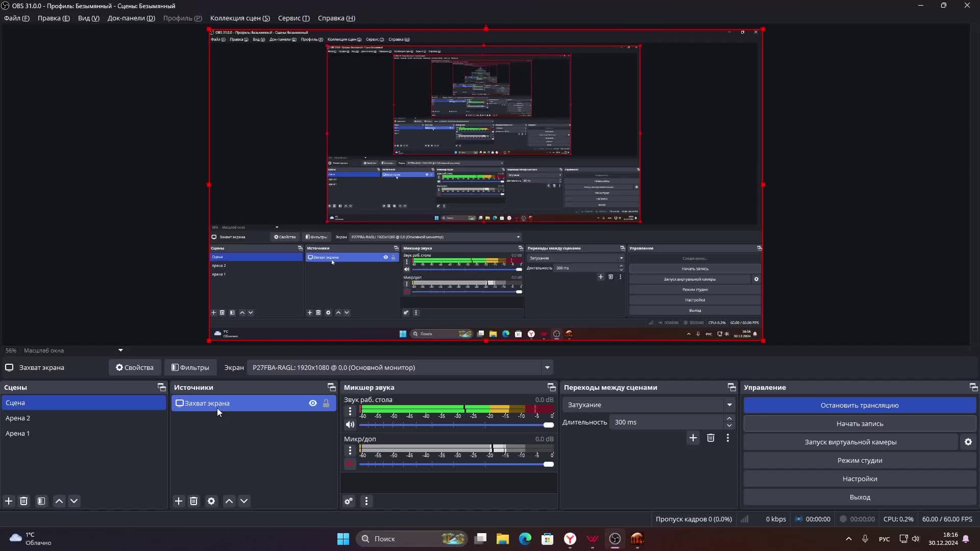Viewport: 980px width, 551px height.
Task: Select scene Арена 2
Action: pos(84,418)
